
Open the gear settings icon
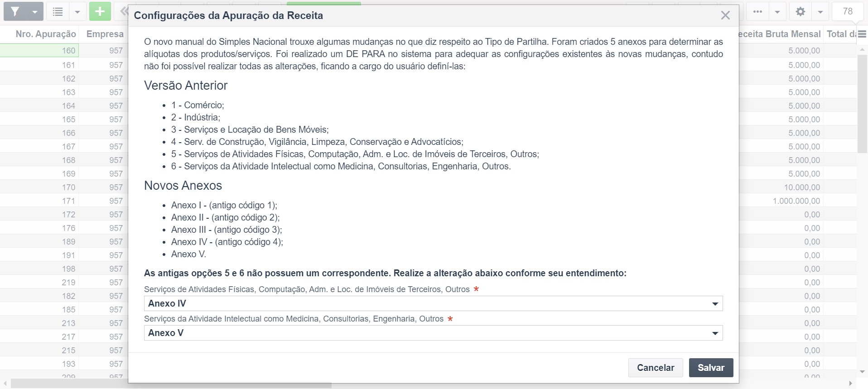[800, 12]
